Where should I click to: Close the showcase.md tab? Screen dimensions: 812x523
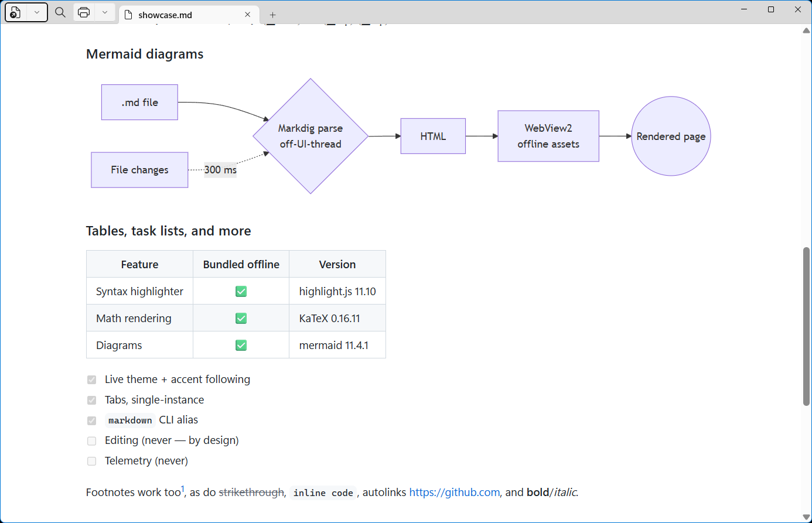248,15
